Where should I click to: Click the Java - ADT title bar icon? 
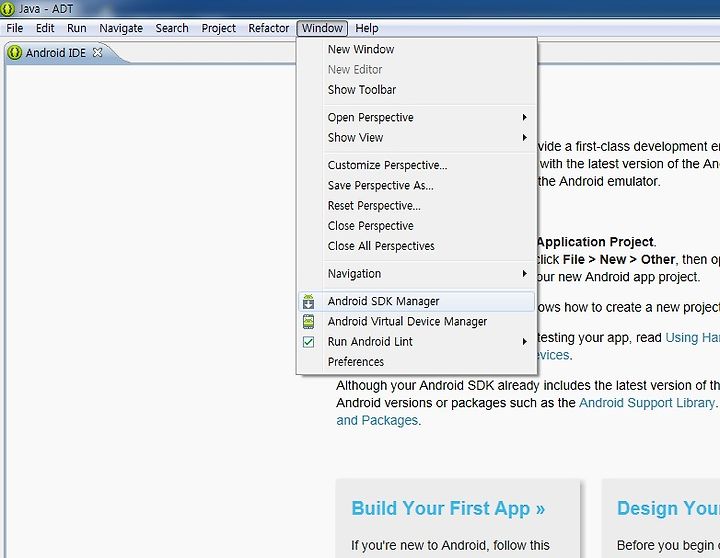pos(7,8)
